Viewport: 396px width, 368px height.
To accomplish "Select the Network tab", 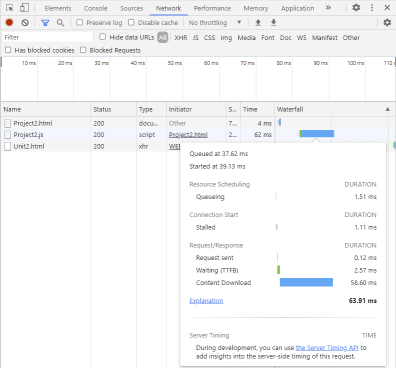I will 169,8.
